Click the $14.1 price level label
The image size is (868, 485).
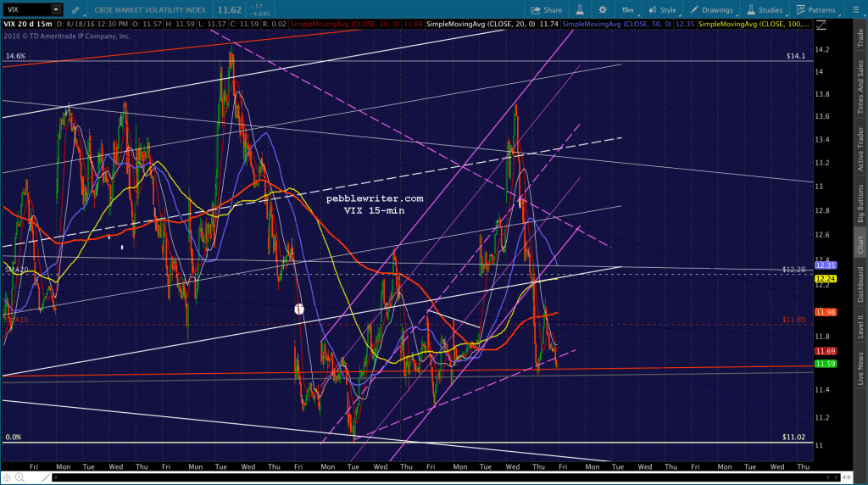coord(795,56)
